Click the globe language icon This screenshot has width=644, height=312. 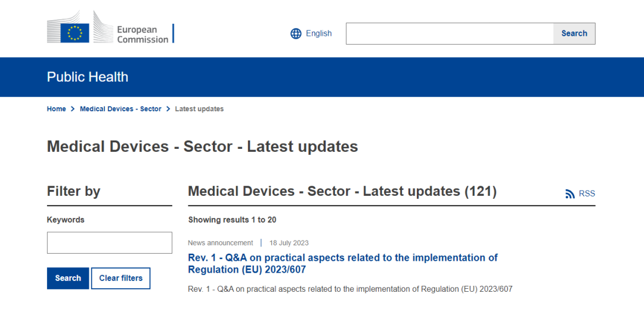pos(296,33)
